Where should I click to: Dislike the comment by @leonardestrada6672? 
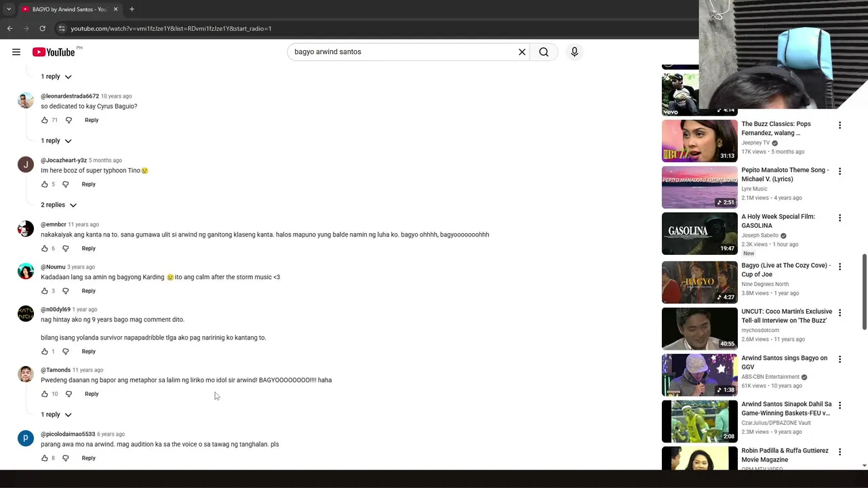pos(68,120)
